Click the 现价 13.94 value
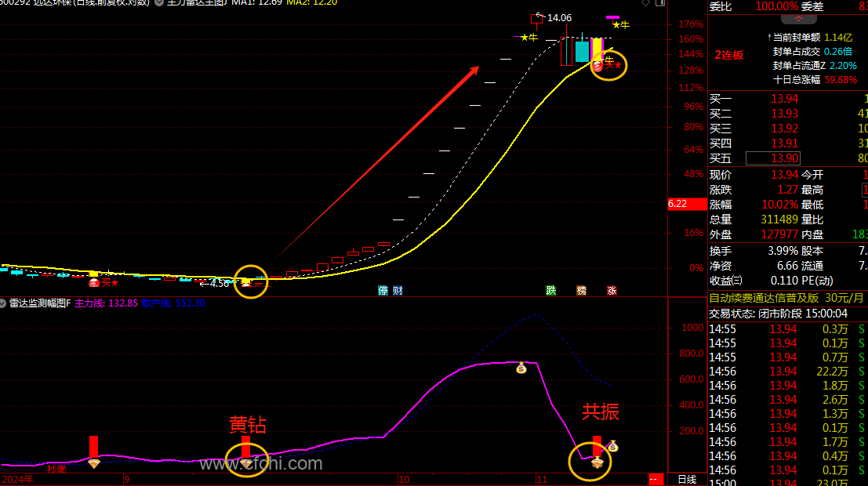Viewport: 868px width, 486px height. pyautogui.click(x=785, y=175)
